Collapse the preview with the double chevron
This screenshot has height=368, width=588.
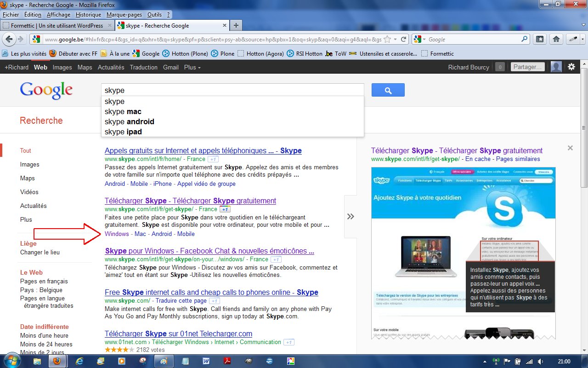(351, 216)
